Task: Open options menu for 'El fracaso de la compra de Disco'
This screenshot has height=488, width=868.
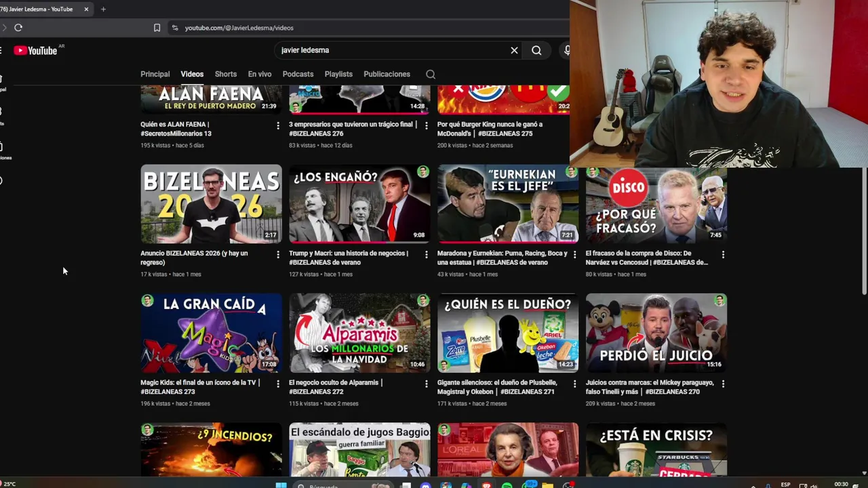Action: tap(723, 254)
